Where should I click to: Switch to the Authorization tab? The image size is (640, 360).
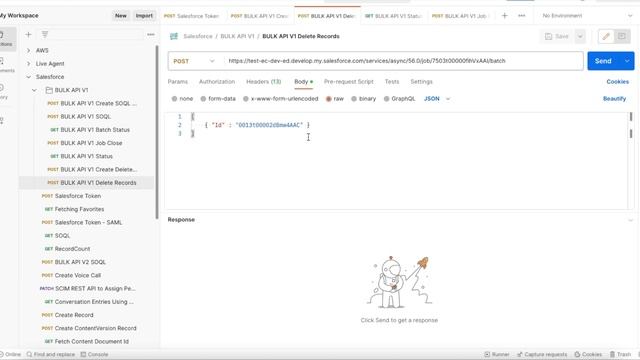click(217, 82)
